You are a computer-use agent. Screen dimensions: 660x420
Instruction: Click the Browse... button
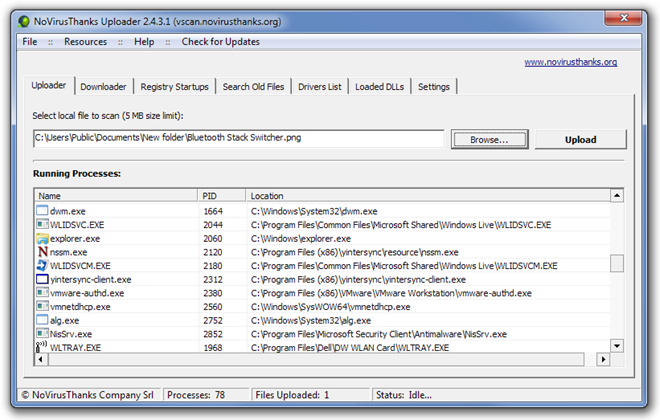[x=490, y=139]
